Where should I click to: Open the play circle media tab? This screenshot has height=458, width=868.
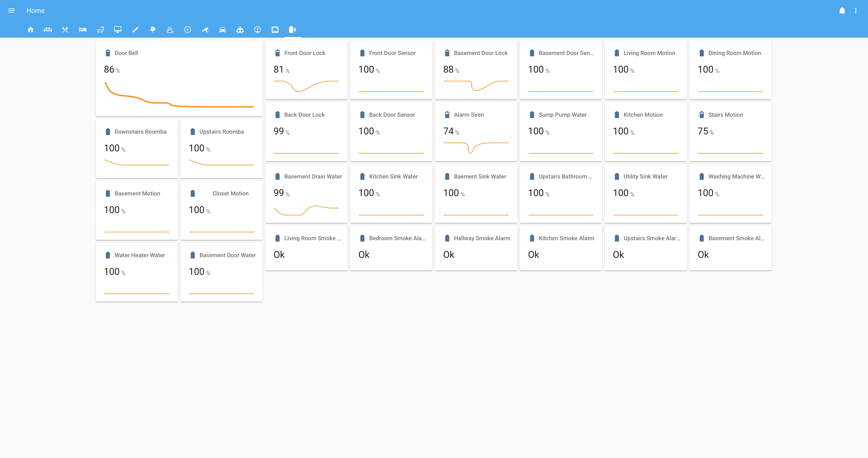[x=188, y=30]
